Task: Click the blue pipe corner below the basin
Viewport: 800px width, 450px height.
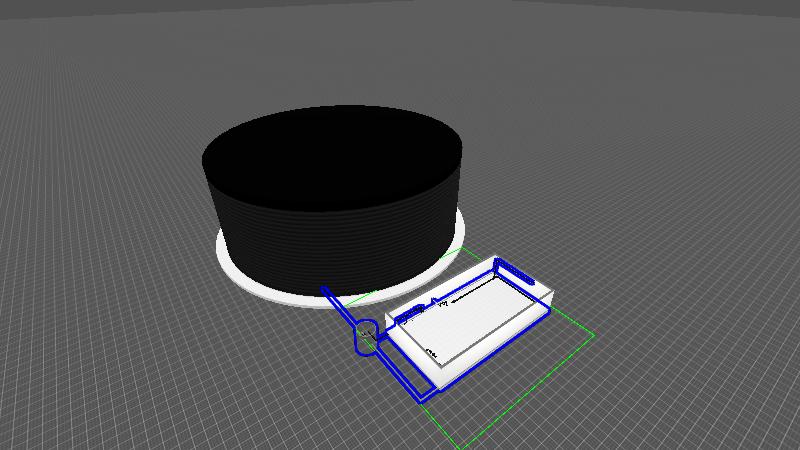Action: (x=424, y=397)
